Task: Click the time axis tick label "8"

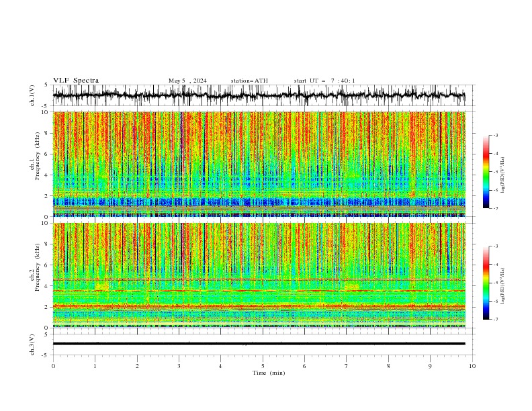Action: pos(388,366)
